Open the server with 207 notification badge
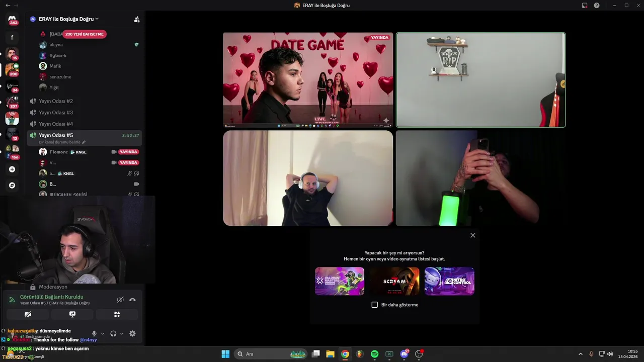Viewport: 644px width, 362px height. tap(12, 102)
